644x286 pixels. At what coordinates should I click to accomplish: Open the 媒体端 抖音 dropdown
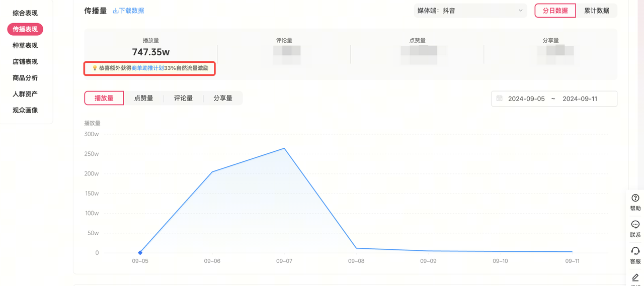470,11
